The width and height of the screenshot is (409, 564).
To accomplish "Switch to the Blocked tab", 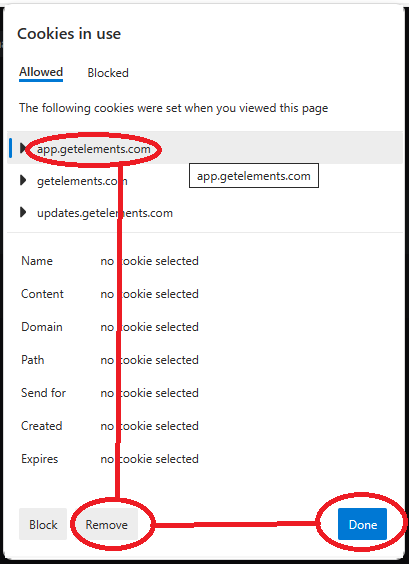I will [x=108, y=73].
